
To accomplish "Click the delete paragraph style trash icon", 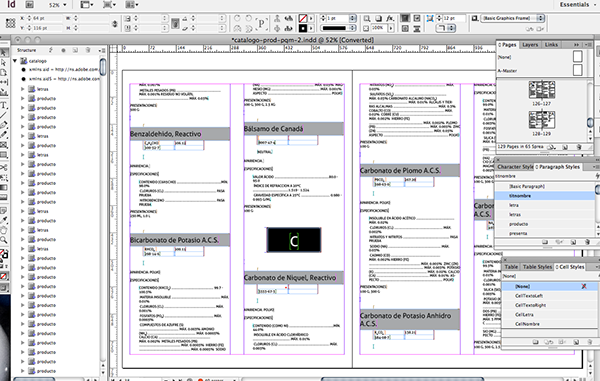I will click(587, 242).
